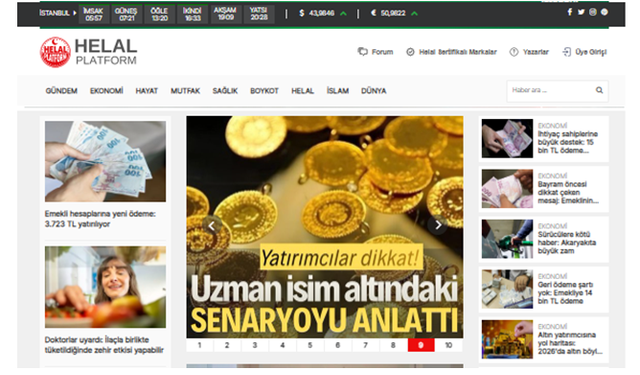Open the DÜNYA menu
The image size is (640, 375).
(373, 91)
